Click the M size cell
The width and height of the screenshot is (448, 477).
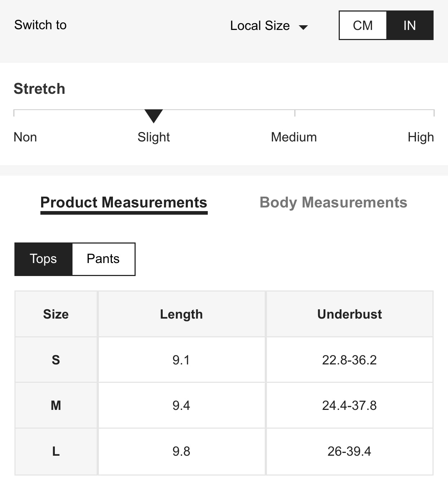tap(56, 405)
